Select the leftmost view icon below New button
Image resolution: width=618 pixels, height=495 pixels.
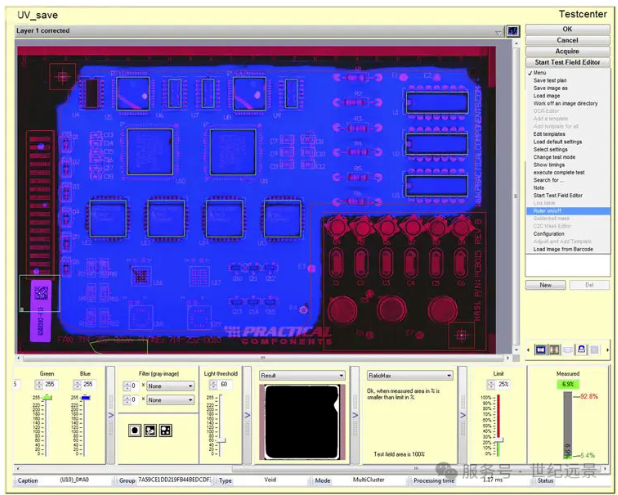pyautogui.click(x=538, y=349)
